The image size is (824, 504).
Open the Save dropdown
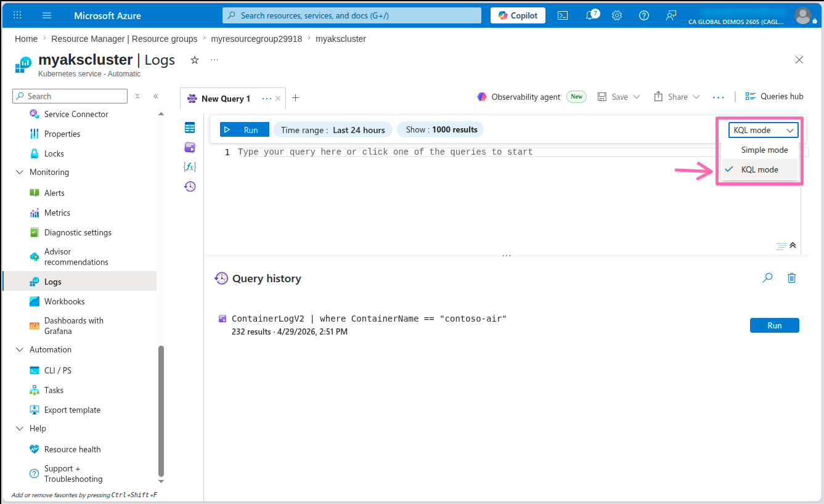pos(619,97)
